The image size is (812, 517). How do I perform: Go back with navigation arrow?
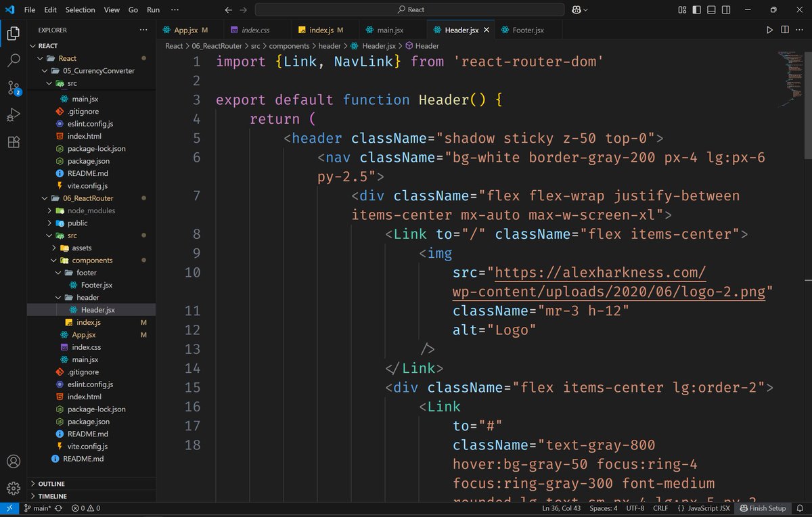tap(228, 10)
